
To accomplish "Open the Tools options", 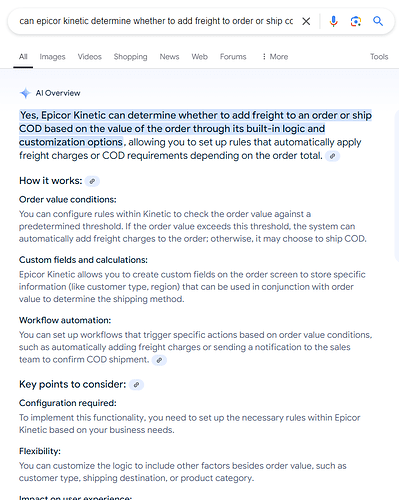I will coord(379,57).
